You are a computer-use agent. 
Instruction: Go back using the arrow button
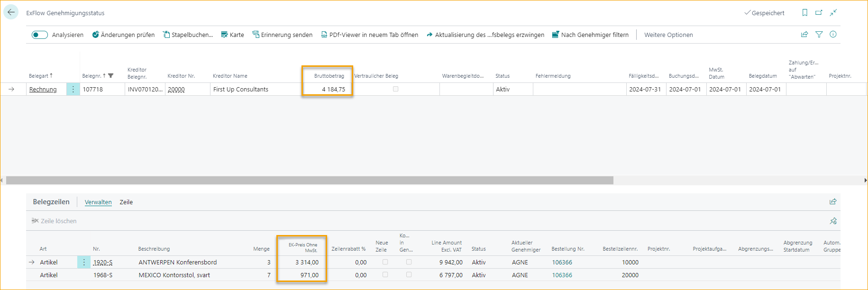pos(11,12)
